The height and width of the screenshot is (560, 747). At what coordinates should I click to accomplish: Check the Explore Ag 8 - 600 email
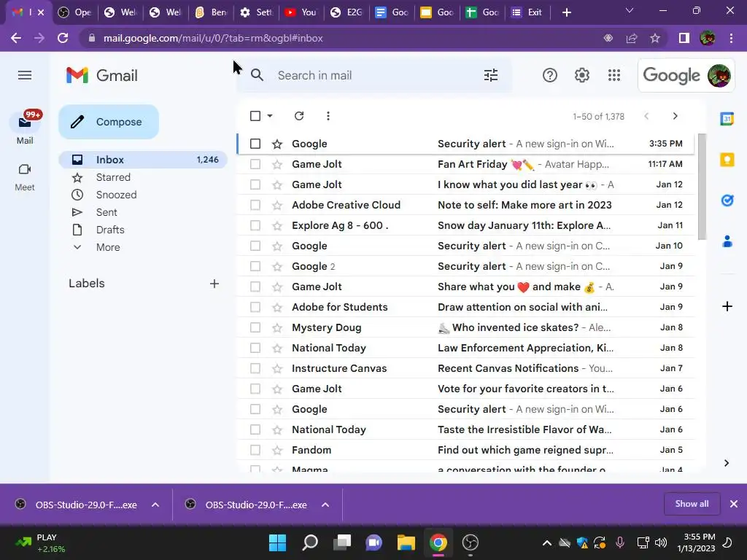(x=255, y=226)
